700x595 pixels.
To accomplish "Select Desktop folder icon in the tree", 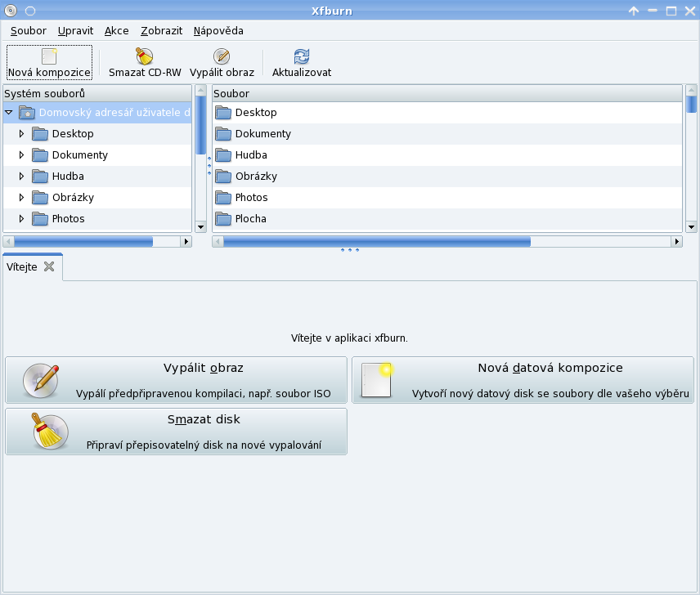I will click(x=40, y=133).
